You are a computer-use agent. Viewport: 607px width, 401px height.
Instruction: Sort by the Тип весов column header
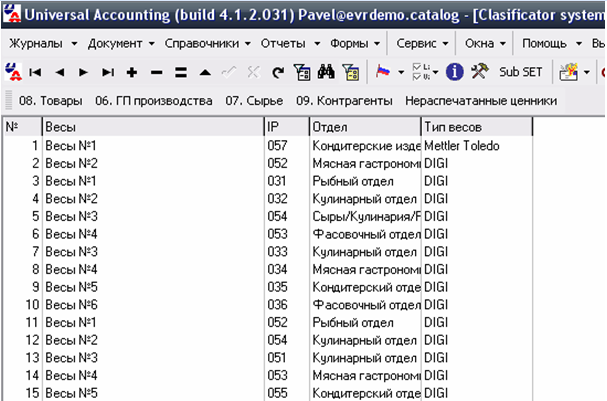477,127
